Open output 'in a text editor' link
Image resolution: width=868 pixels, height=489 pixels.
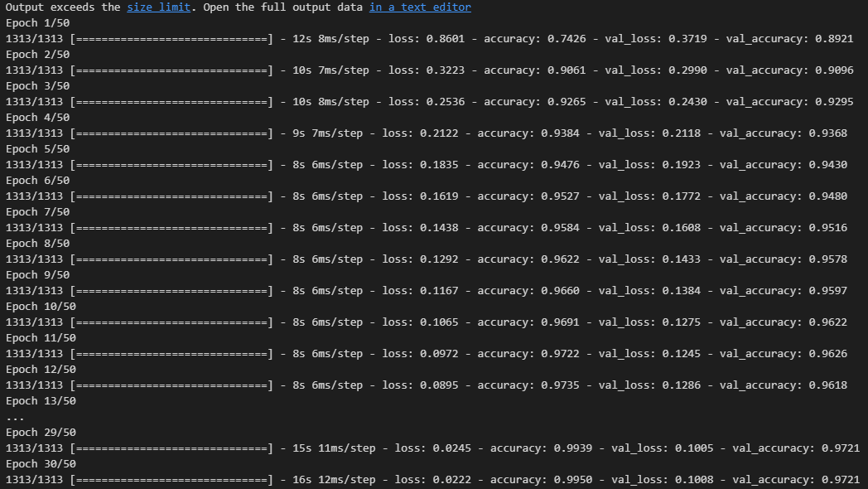pos(420,7)
